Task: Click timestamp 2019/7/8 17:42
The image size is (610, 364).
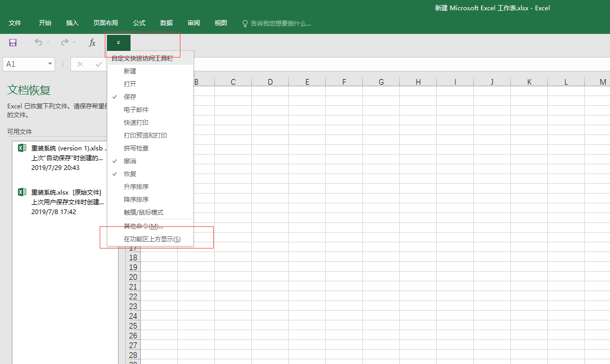Action: [53, 212]
